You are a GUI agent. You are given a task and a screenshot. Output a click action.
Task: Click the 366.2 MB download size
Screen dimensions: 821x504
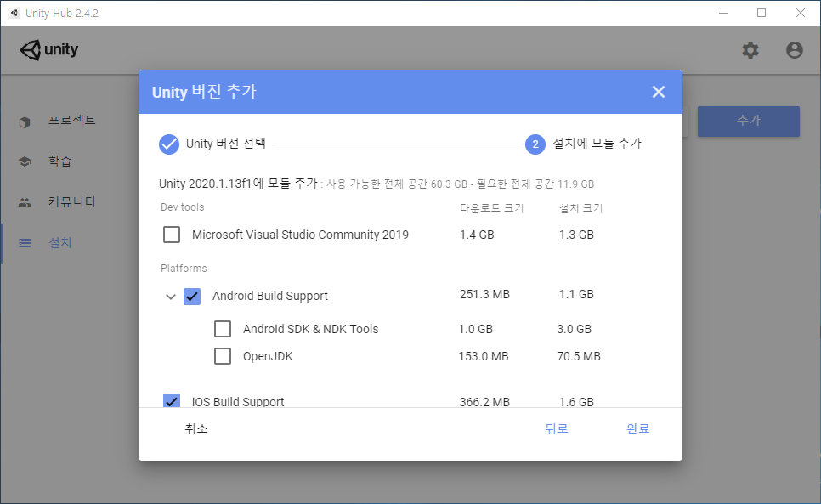point(484,401)
